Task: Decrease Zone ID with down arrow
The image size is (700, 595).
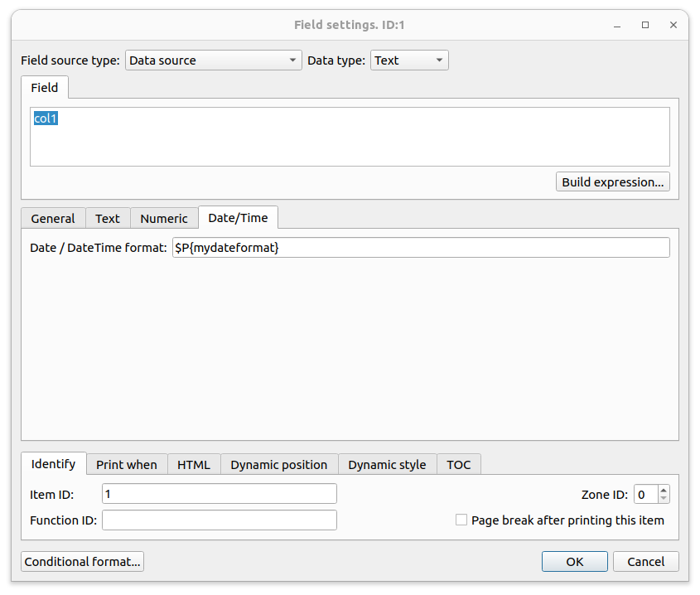Action: (x=664, y=499)
